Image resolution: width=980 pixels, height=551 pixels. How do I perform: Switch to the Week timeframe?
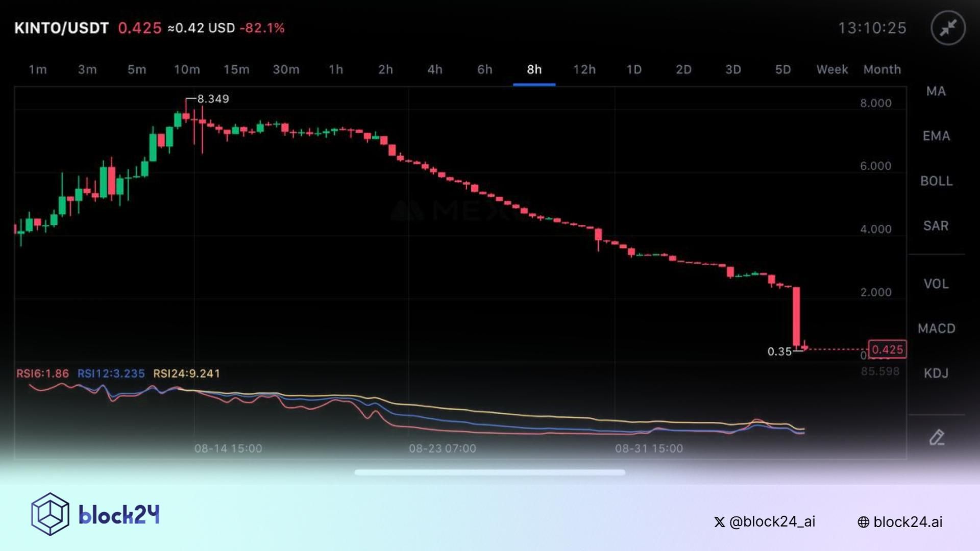click(x=831, y=70)
